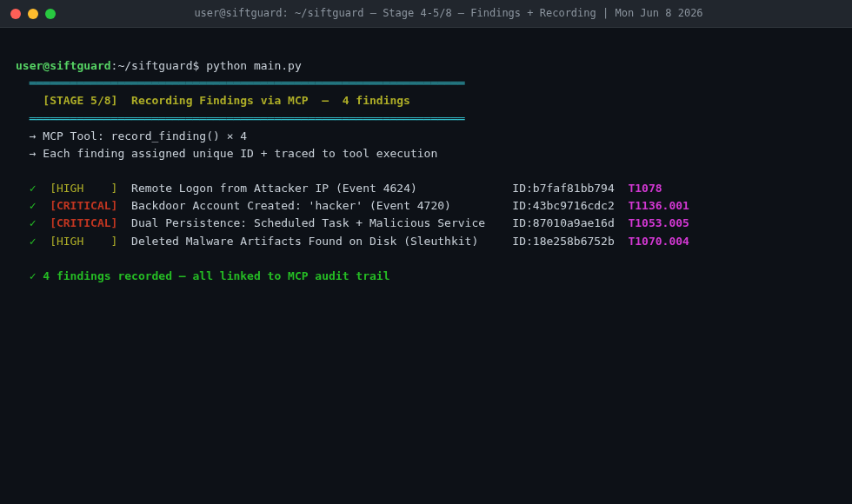Click finding ID b7faf81bb794
The height and width of the screenshot is (504, 852).
click(x=563, y=189)
